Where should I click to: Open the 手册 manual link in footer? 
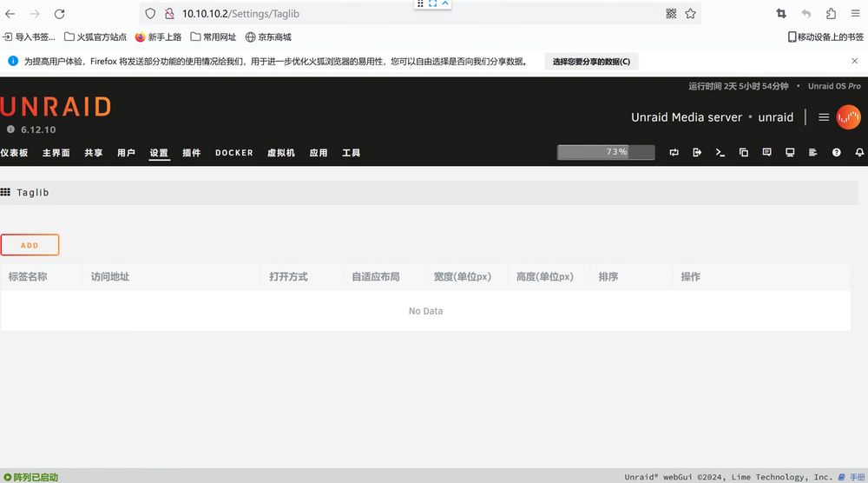click(x=852, y=477)
